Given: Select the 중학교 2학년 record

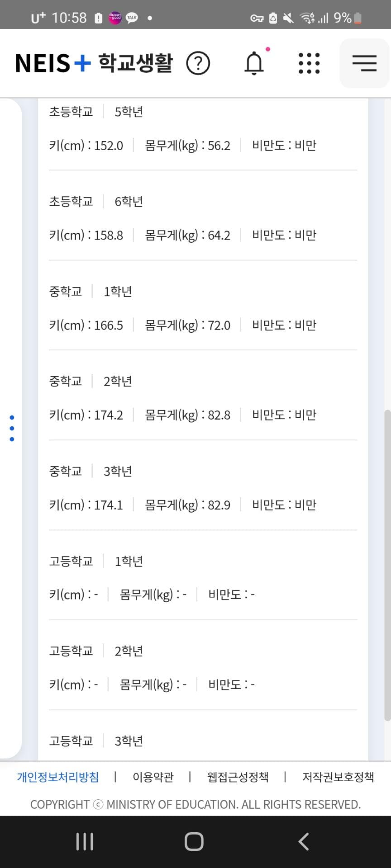Looking at the screenshot, I should 203,398.
